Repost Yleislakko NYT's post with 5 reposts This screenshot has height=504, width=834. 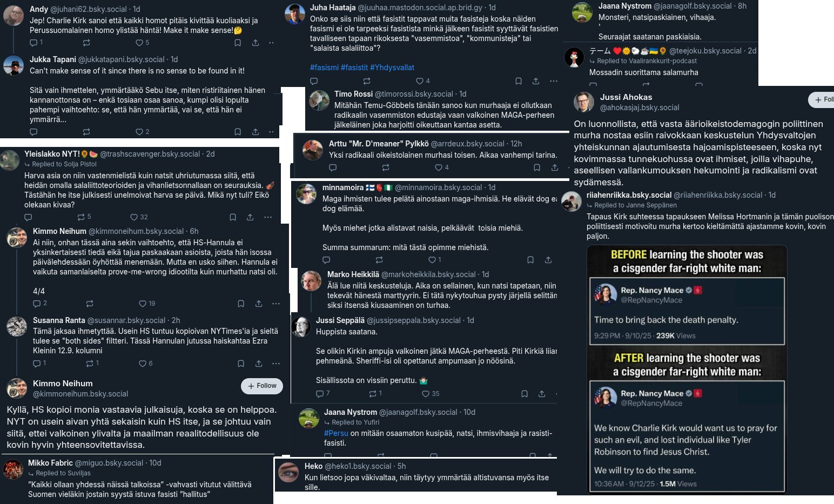point(84,217)
